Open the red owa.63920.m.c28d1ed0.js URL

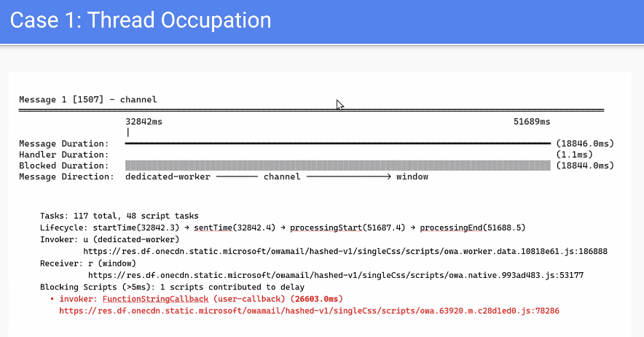coord(309,311)
